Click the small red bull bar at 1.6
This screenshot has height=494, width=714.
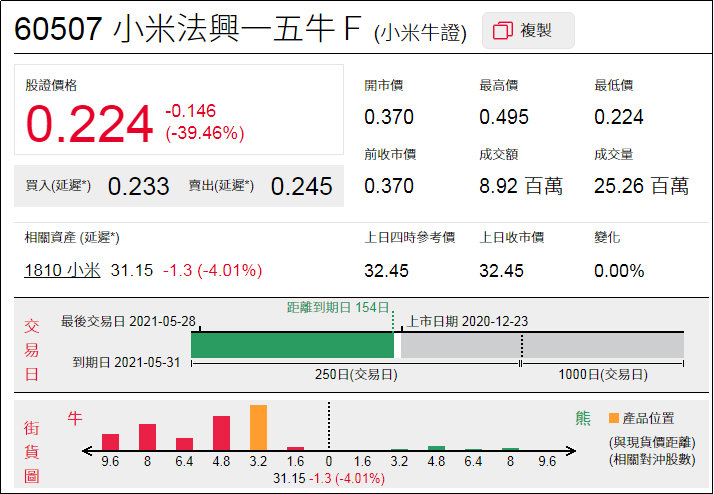pos(296,448)
